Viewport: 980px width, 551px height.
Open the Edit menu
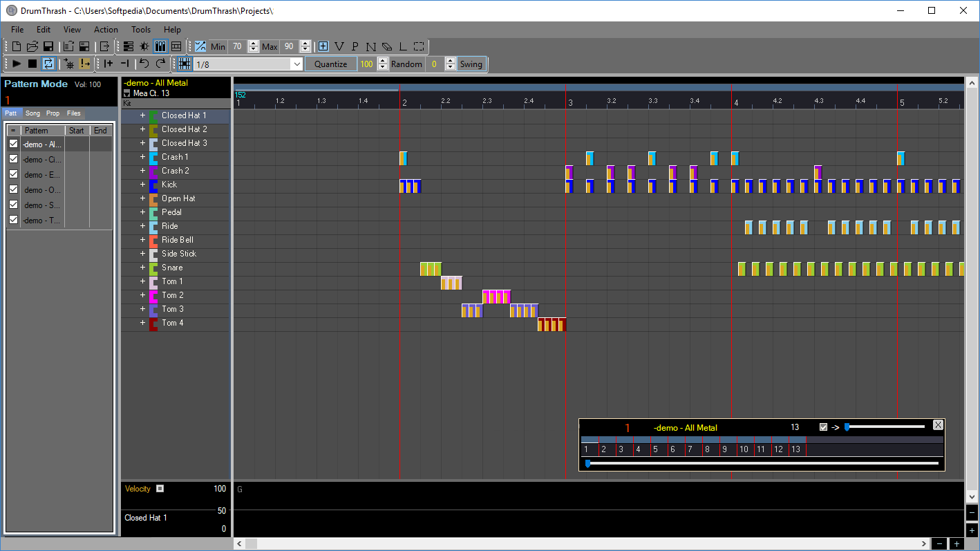(44, 30)
